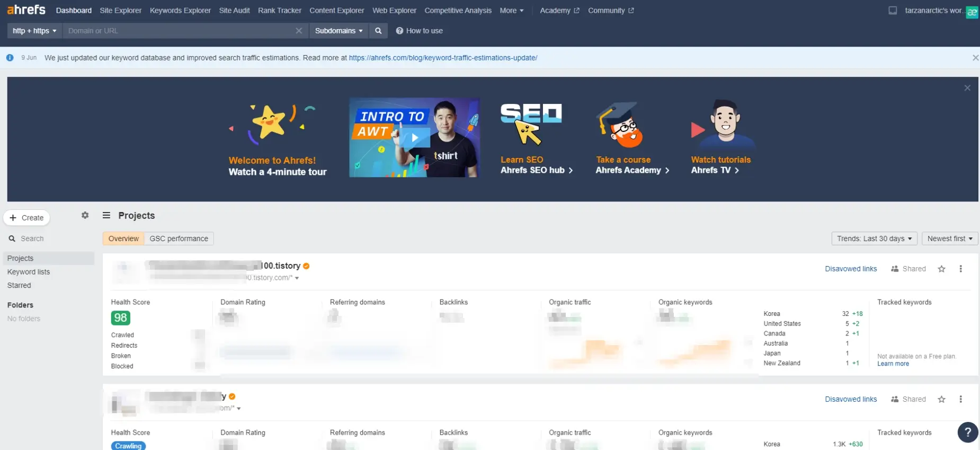Image resolution: width=980 pixels, height=450 pixels.
Task: Open Disavowed links for second project
Action: click(851, 399)
